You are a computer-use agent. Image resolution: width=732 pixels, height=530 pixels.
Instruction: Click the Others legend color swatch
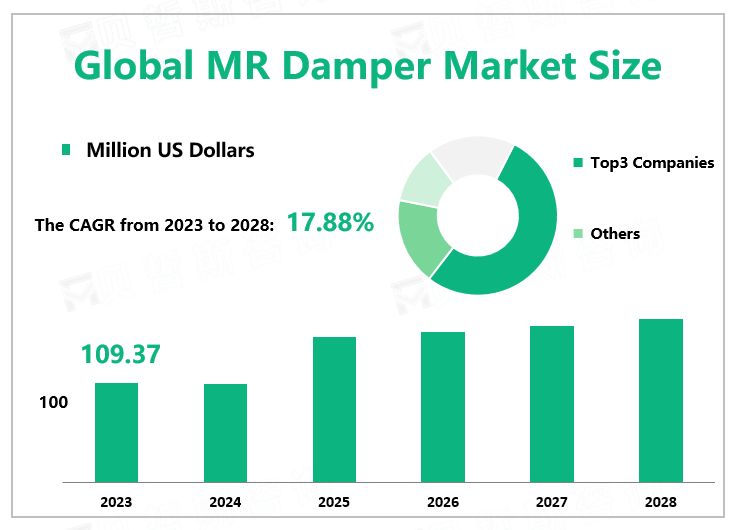point(577,234)
